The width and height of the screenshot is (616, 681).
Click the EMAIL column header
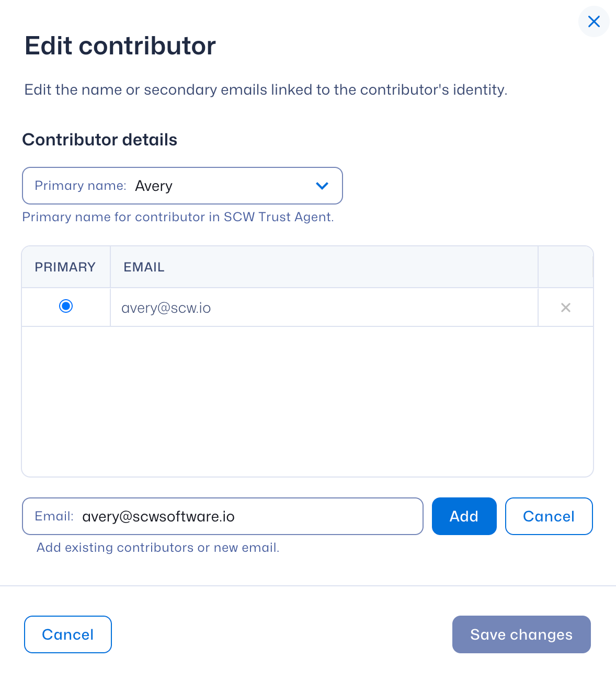[144, 267]
